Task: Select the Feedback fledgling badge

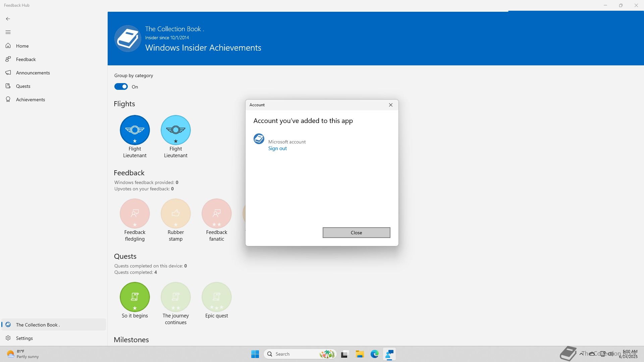Action: 135,214
